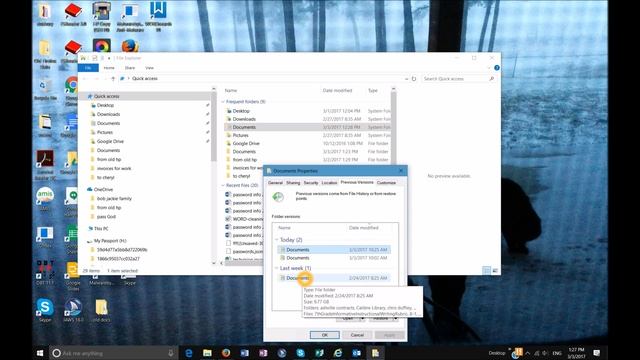The height and width of the screenshot is (360, 640).
Task: Select the amis desktop shortcut
Action: pyautogui.click(x=45, y=199)
